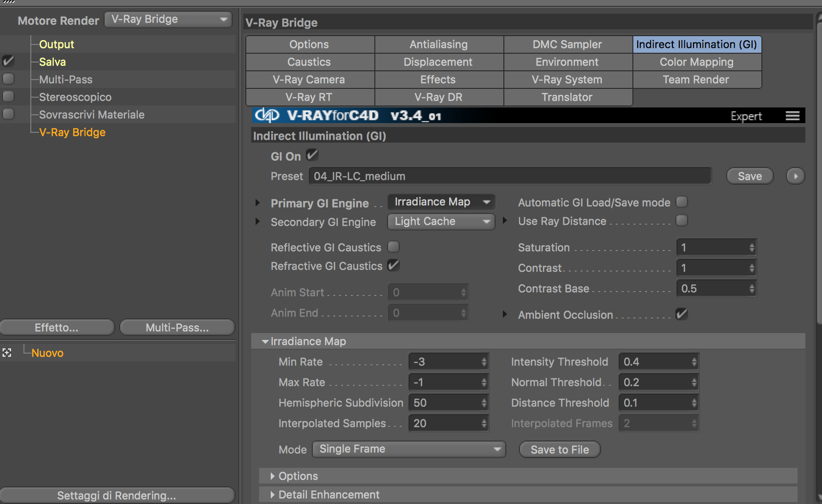The image size is (822, 504).
Task: Open the Color Mapping tab
Action: pos(697,62)
